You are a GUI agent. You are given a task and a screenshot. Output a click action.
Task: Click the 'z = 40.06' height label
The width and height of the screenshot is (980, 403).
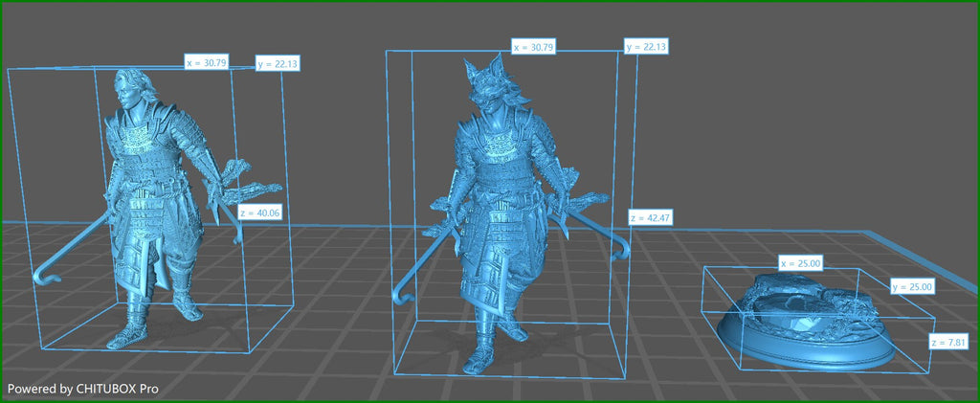click(x=260, y=213)
